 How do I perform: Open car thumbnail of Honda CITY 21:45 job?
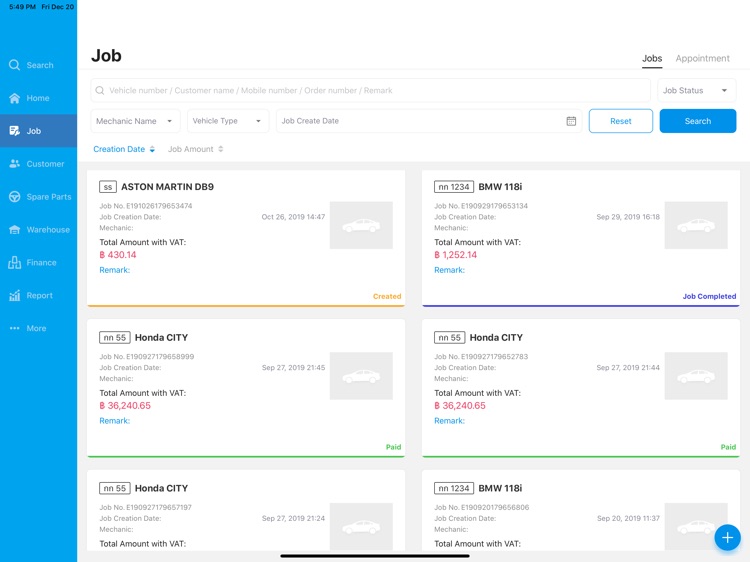(361, 376)
